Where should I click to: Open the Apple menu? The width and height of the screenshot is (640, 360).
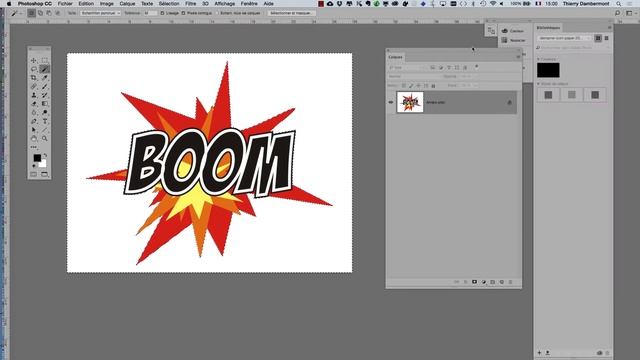click(9, 4)
